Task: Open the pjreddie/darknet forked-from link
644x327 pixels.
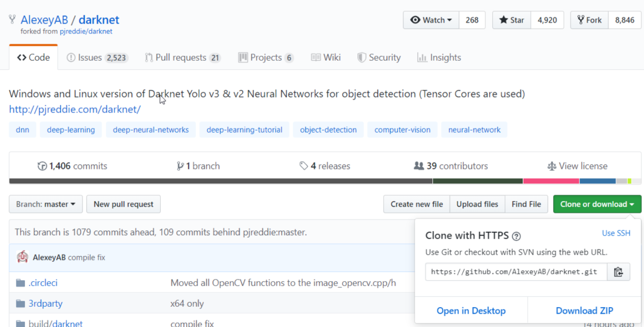Action: (86, 32)
